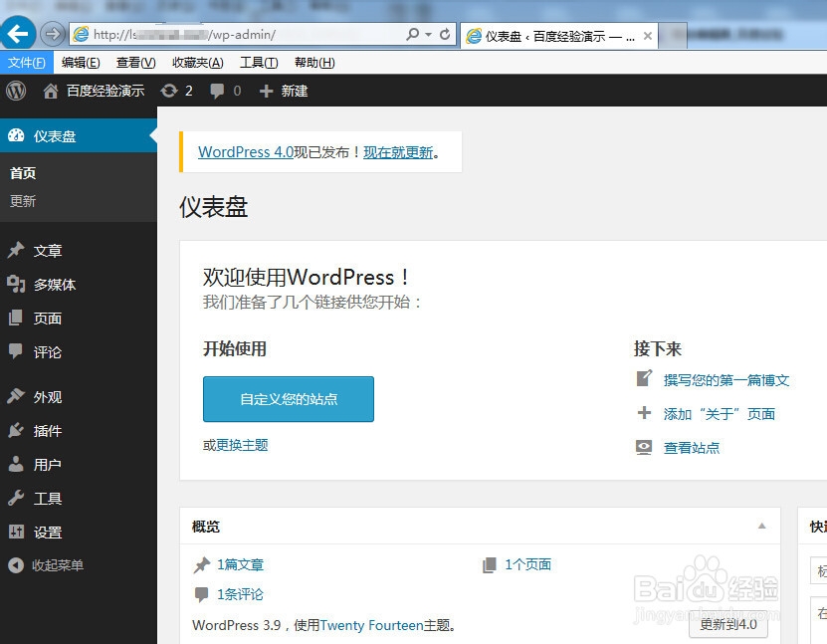This screenshot has height=644, width=827.
Task: Open the address bar dropdown arrow
Action: (428, 35)
